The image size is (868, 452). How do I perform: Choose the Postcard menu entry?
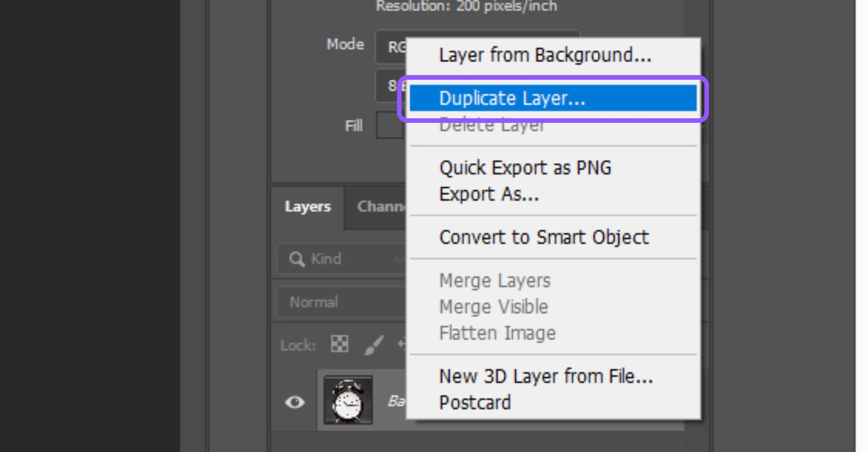coord(475,402)
